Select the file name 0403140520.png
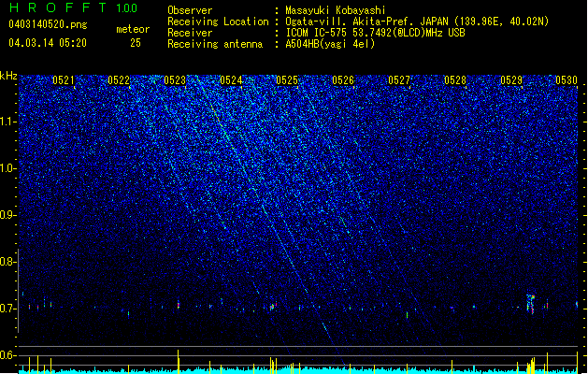 48,24
